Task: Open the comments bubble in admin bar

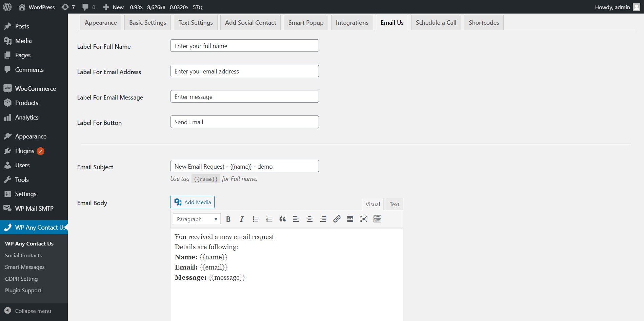Action: [x=89, y=7]
